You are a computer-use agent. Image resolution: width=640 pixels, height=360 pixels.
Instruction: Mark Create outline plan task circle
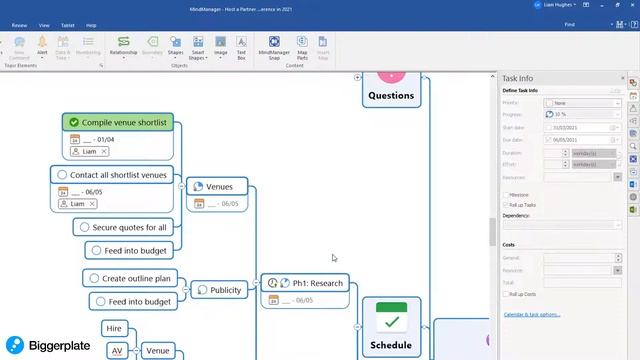pyautogui.click(x=94, y=278)
